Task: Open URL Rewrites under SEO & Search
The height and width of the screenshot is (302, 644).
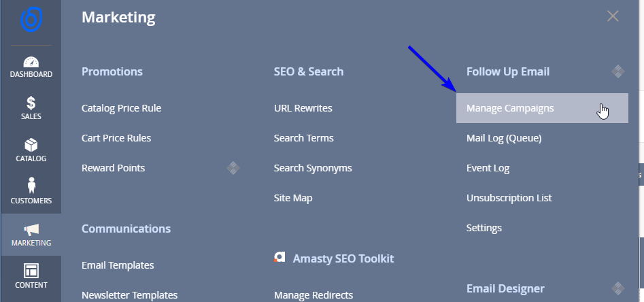Action: point(303,108)
